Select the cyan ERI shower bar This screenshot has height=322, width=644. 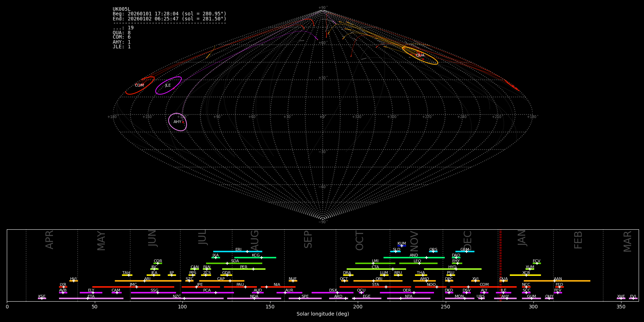237,252
